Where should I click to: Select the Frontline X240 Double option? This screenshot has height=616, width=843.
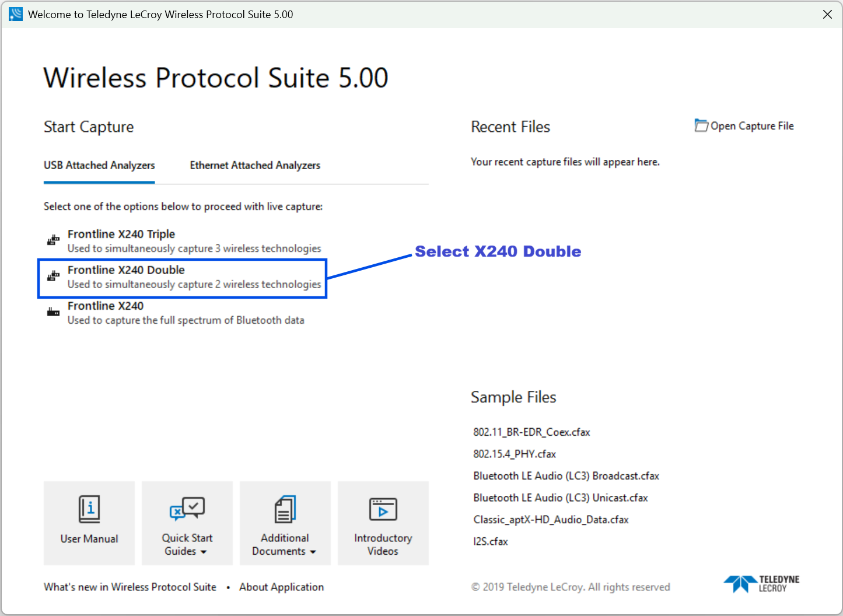(183, 277)
